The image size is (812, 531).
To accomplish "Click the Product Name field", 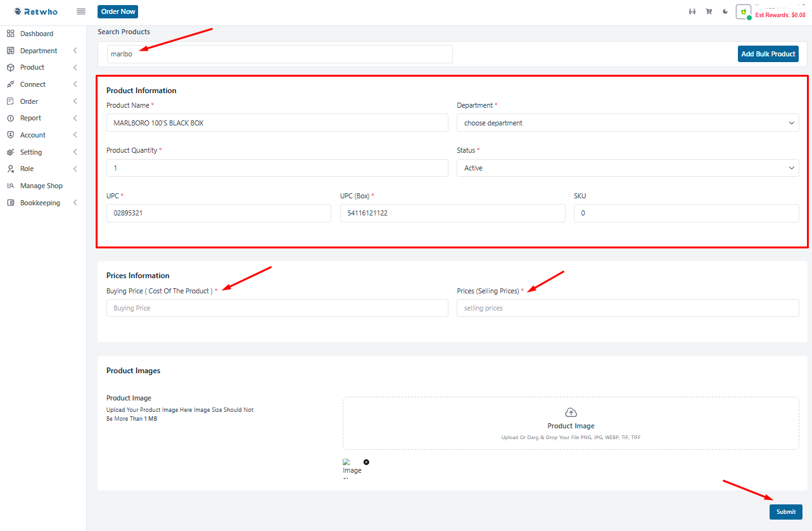I will [x=277, y=123].
